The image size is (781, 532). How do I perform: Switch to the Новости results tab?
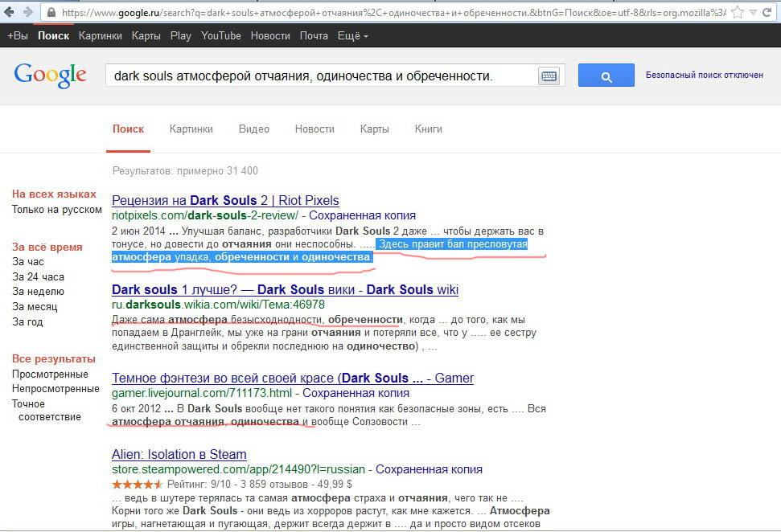tap(314, 129)
